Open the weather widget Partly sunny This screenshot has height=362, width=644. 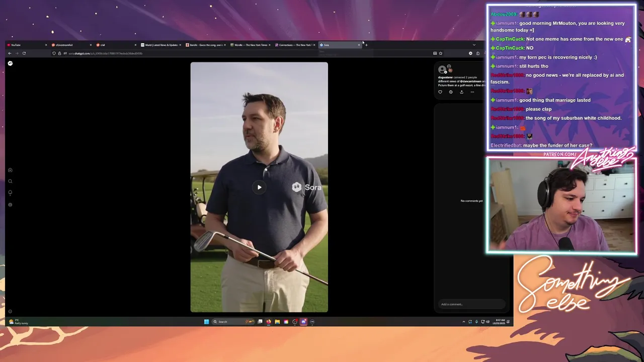click(19, 322)
